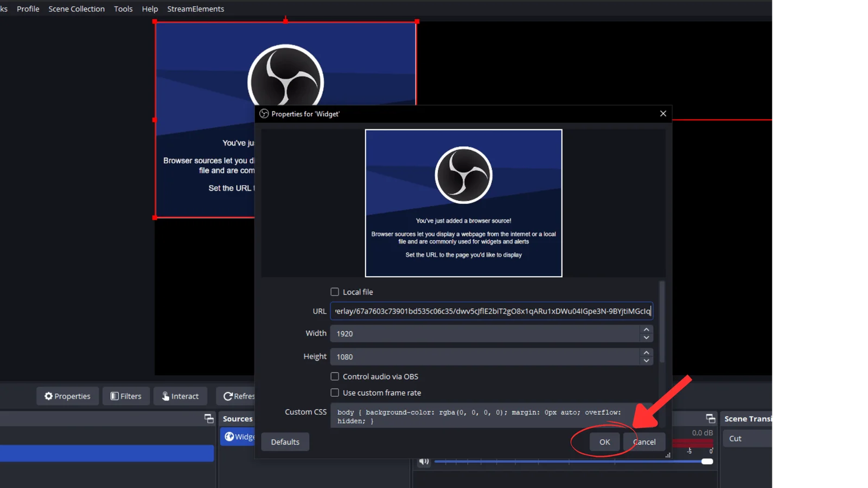Open Filters for the selected source

click(x=126, y=396)
